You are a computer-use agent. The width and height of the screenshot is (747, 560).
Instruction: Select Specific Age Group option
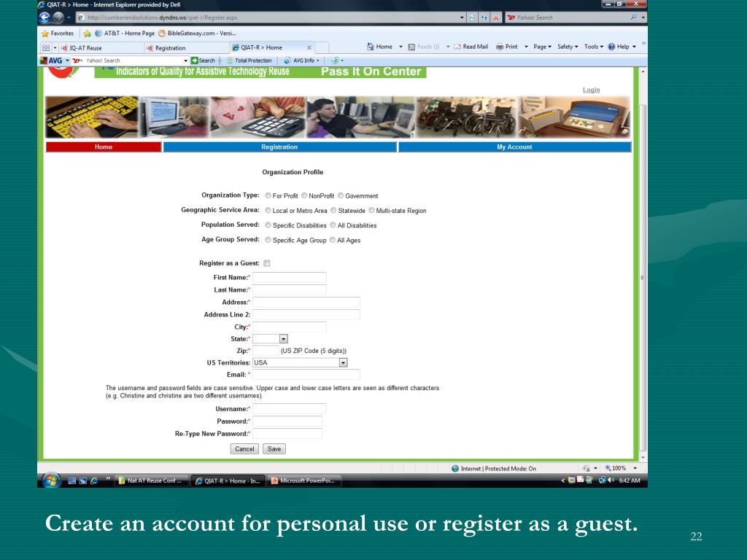point(268,240)
